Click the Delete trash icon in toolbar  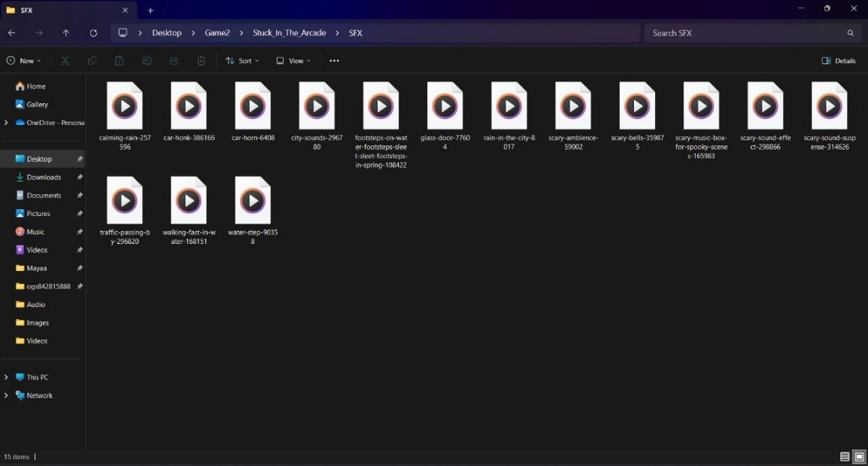pyautogui.click(x=202, y=61)
